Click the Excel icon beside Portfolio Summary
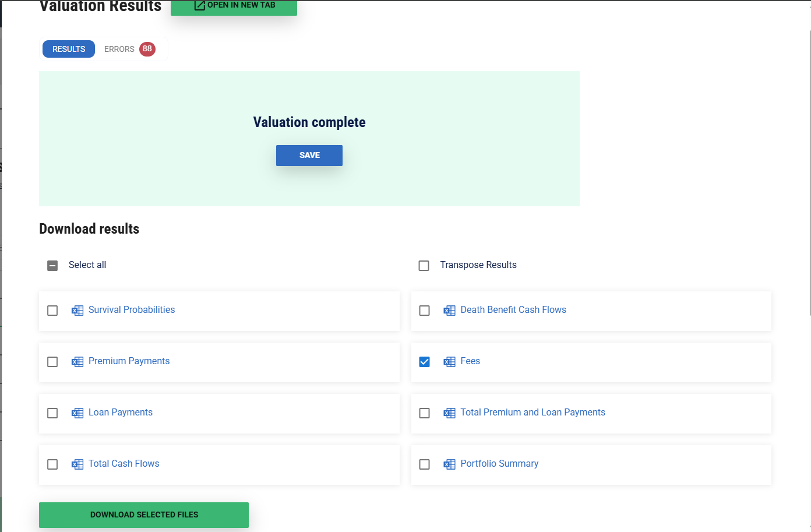The height and width of the screenshot is (532, 811). [x=449, y=464]
